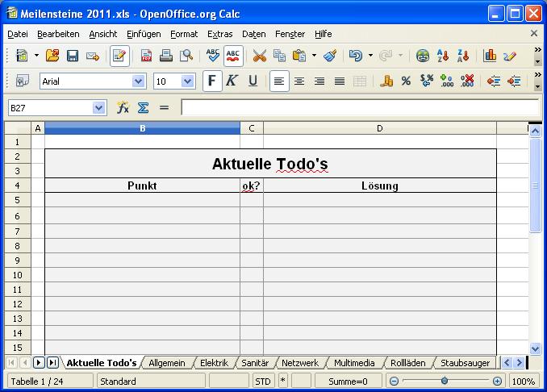Toggle AutoSpellcheck wavy underline icon
This screenshot has width=547, height=392.
pyautogui.click(x=233, y=56)
